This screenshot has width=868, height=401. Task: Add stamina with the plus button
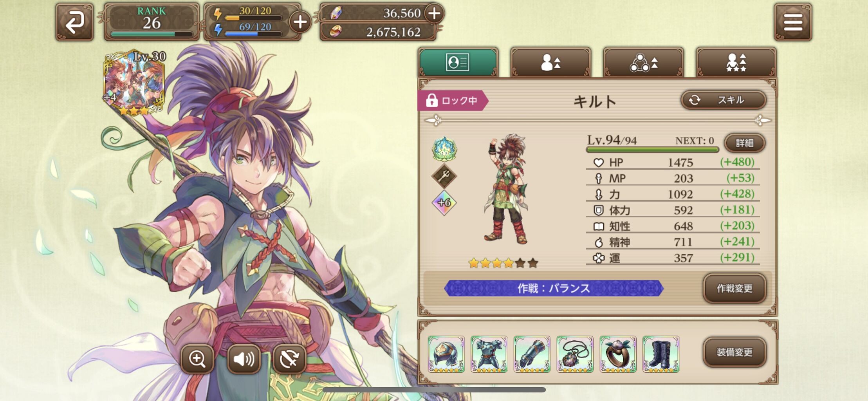click(300, 22)
